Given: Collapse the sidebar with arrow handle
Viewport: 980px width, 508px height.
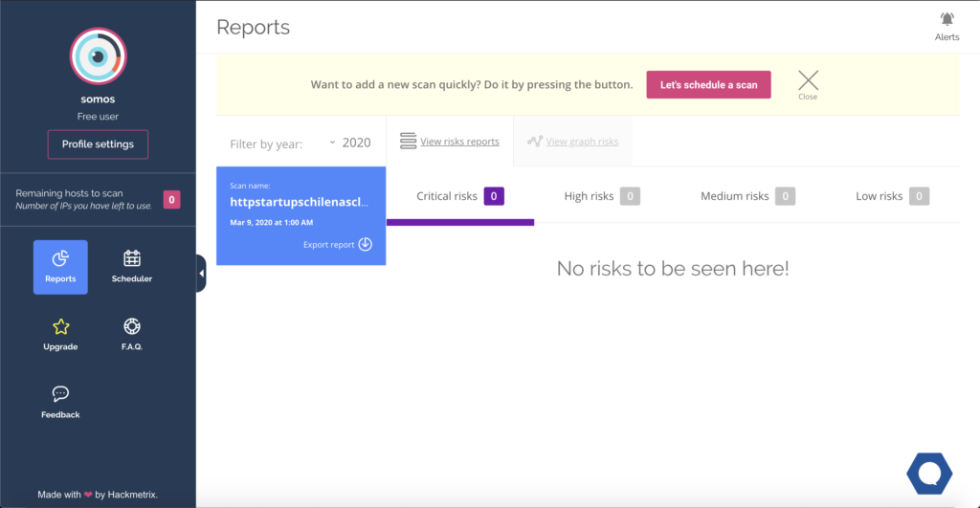Looking at the screenshot, I should (x=201, y=274).
